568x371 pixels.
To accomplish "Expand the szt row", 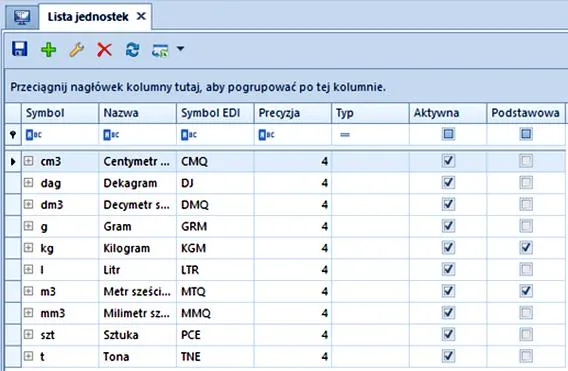I will 29,334.
